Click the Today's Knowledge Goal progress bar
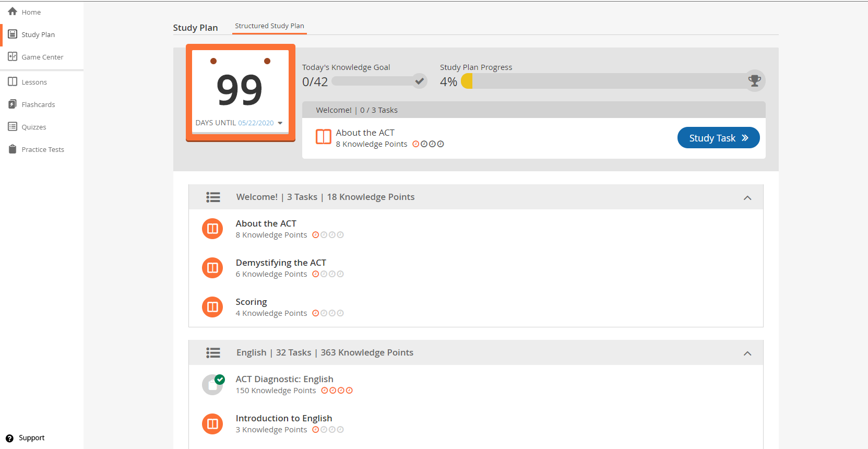The height and width of the screenshot is (449, 868). [x=379, y=81]
